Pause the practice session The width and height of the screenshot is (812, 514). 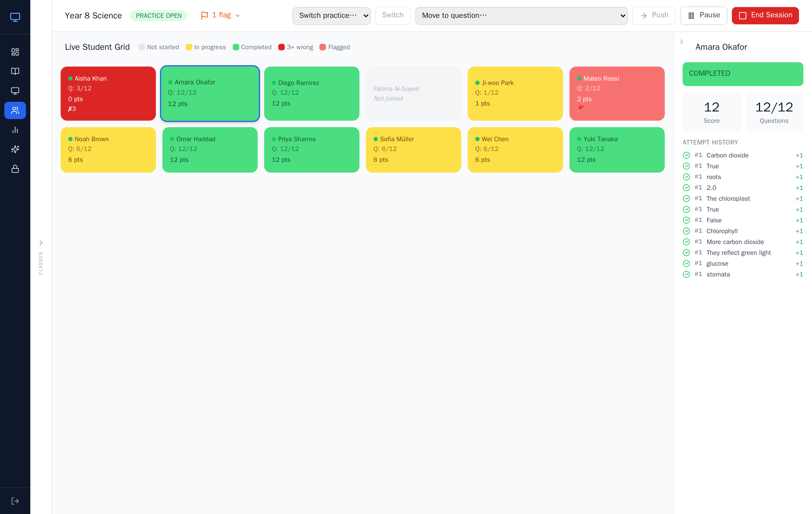pos(703,15)
